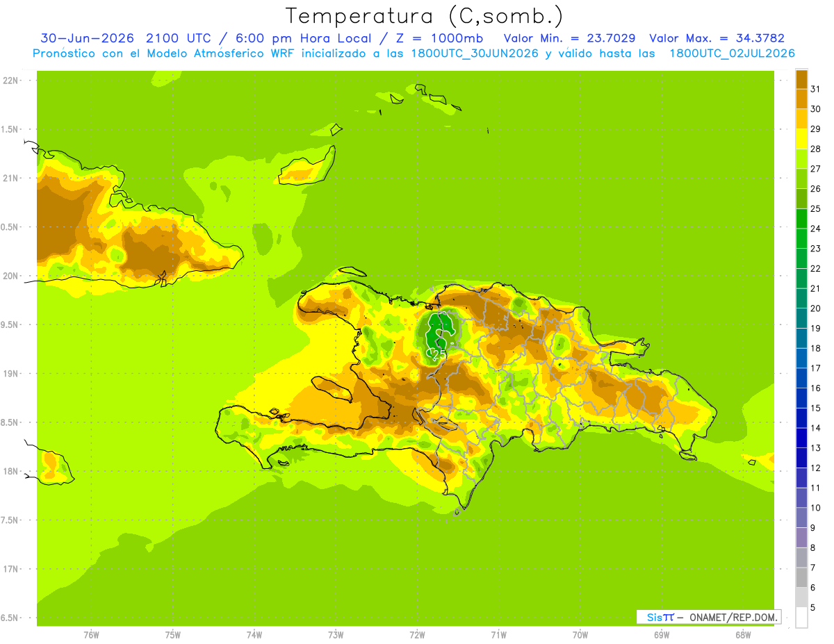Click the "21N" latitude axis label
This screenshot has height=644, width=834.
click(11, 178)
